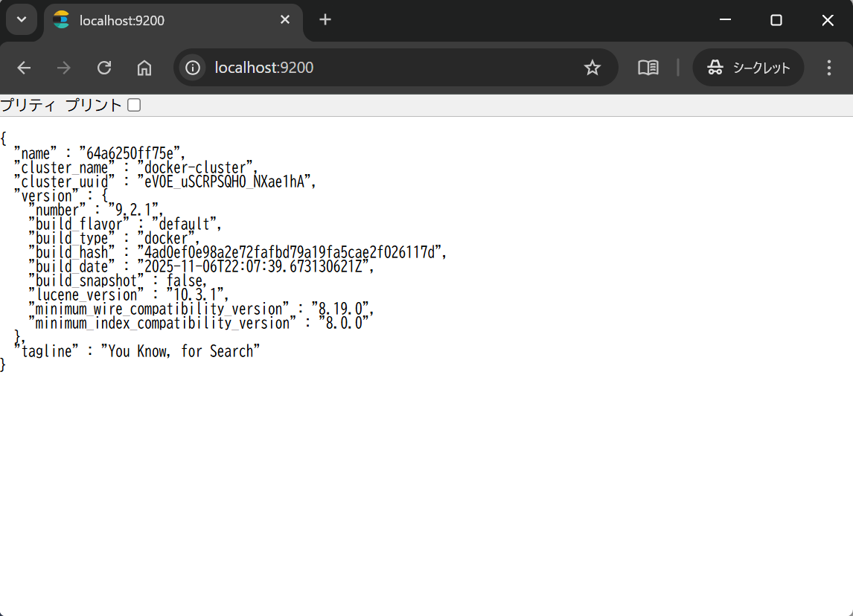
Task: Maximize the browser window
Action: [x=776, y=20]
